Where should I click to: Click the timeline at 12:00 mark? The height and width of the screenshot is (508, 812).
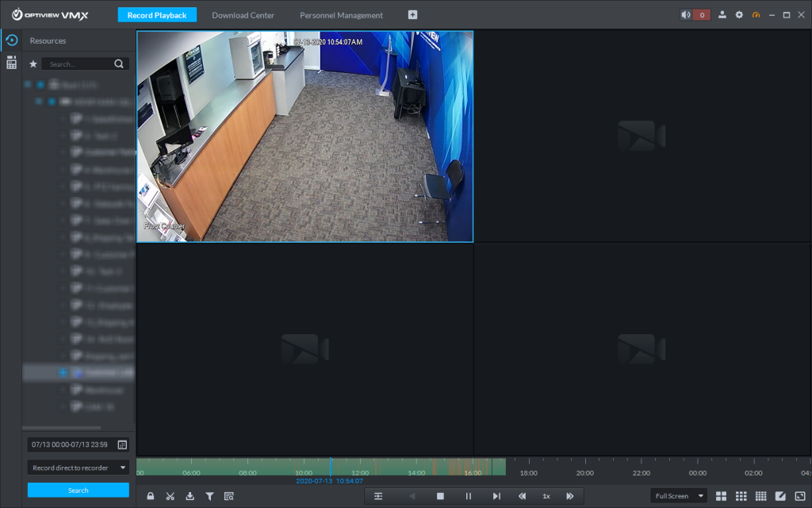[x=359, y=466]
